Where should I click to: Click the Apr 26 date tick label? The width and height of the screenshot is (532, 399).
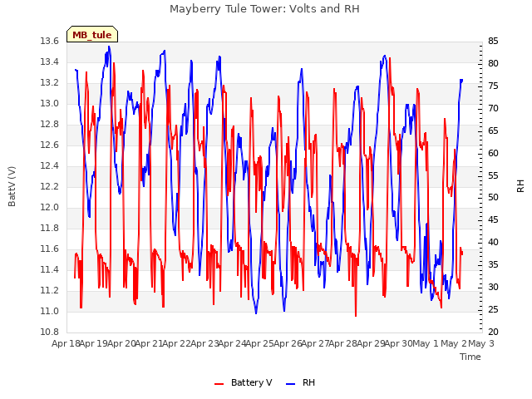(288, 343)
